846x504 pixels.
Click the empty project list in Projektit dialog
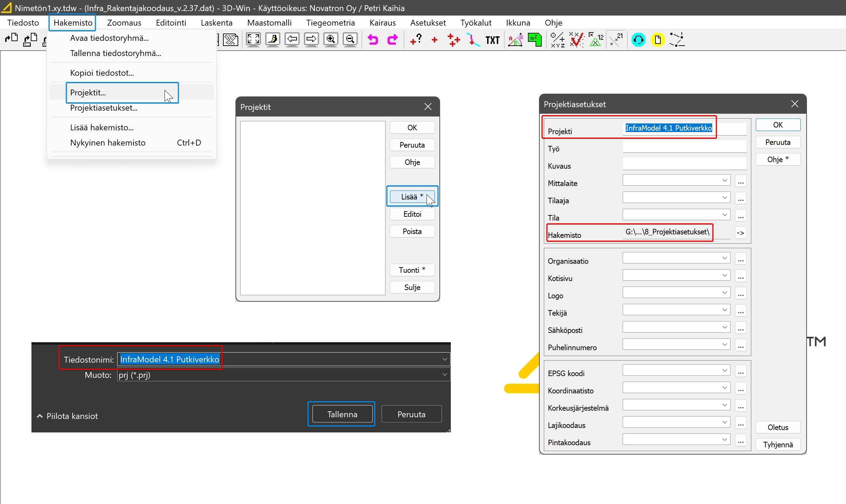click(x=313, y=208)
